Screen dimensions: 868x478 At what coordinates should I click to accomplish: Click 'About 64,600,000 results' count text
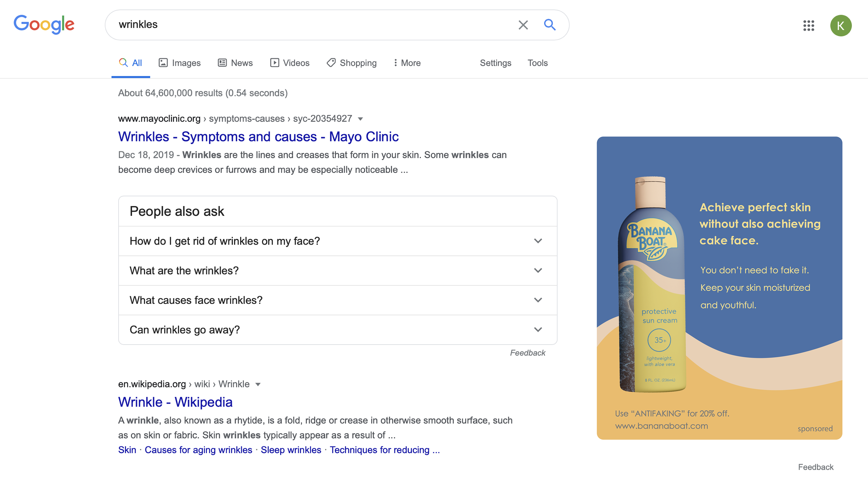coord(203,93)
